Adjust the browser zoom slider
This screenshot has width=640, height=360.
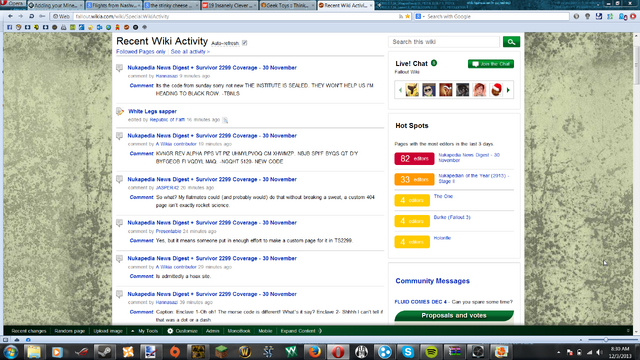tap(606, 340)
